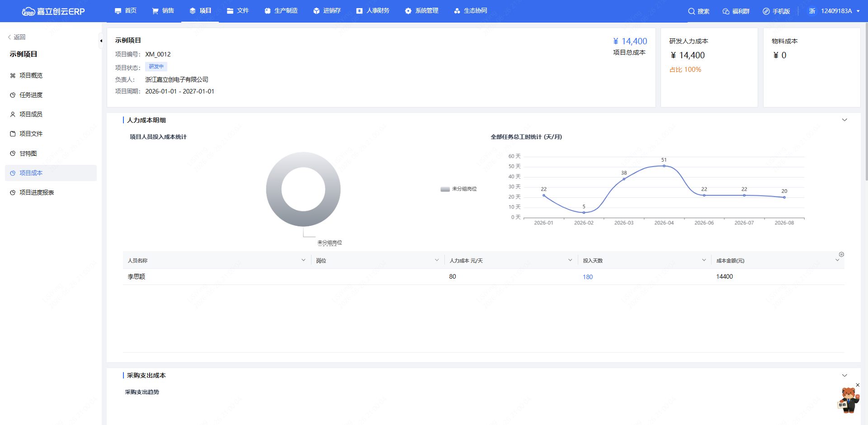Collapse the 人力成本明细 section

844,120
